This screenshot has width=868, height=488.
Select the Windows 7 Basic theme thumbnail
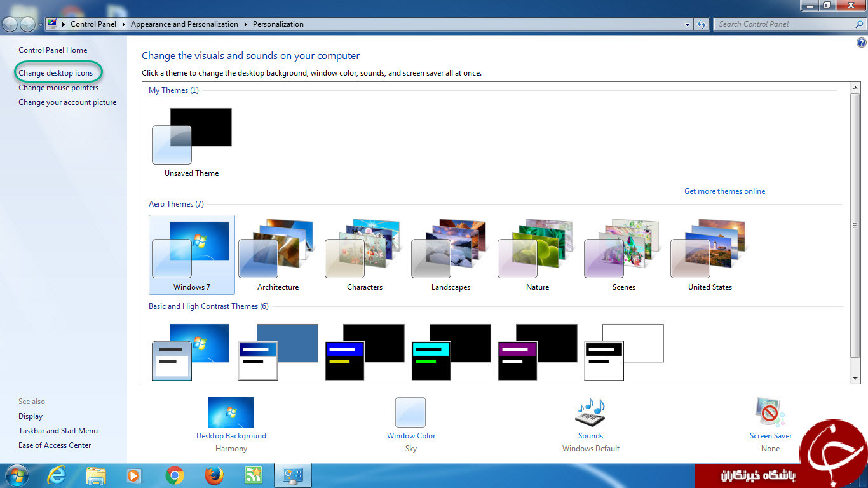pos(191,352)
